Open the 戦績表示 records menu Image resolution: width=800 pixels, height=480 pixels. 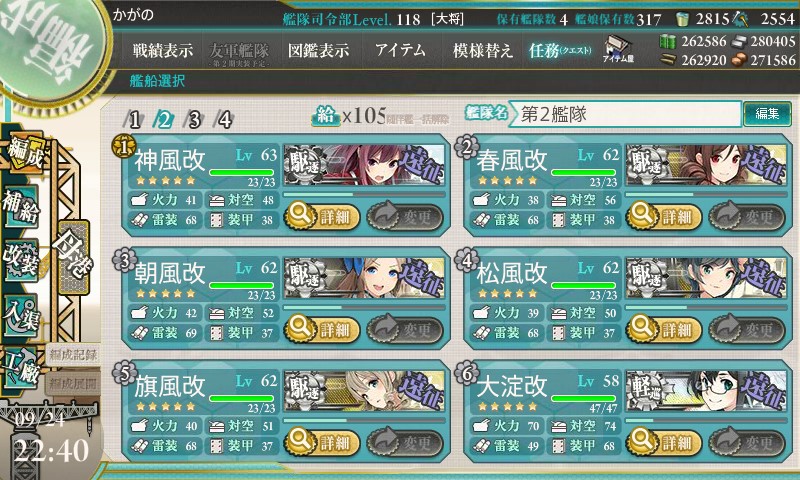click(163, 50)
